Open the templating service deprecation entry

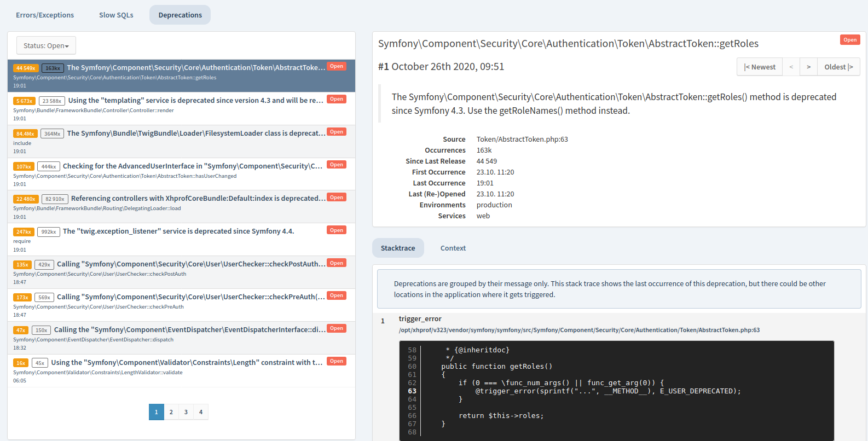click(x=181, y=108)
